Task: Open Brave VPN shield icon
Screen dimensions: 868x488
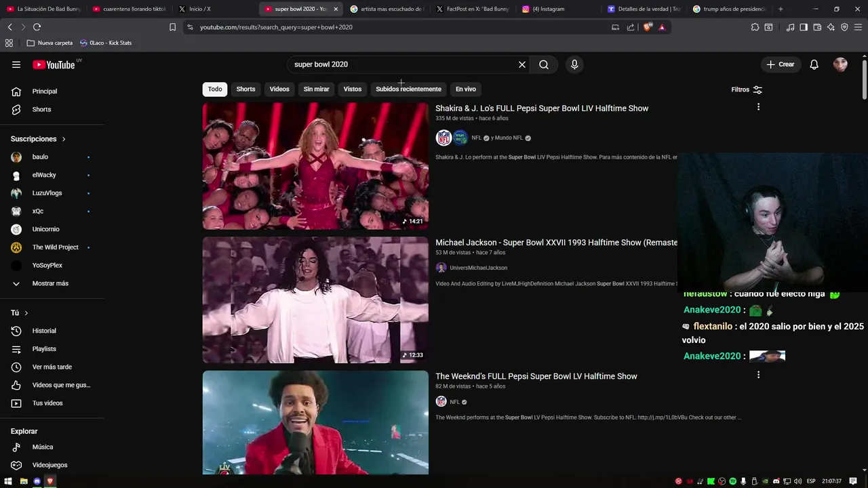Action: (x=844, y=27)
